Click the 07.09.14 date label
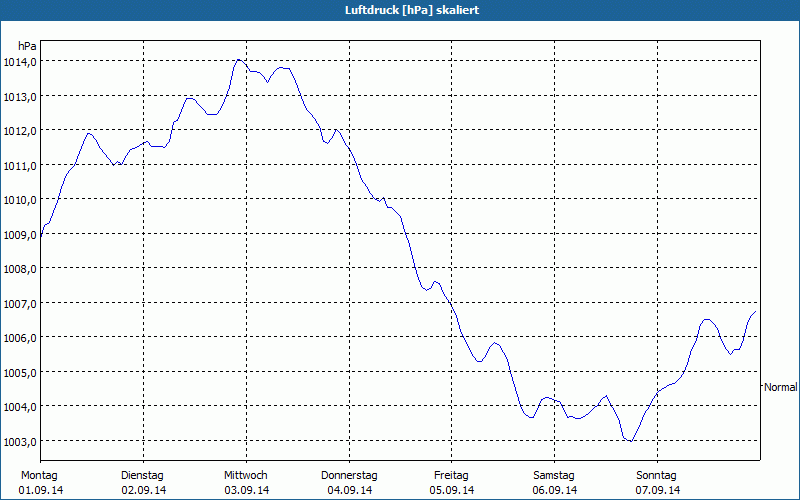Viewport: 800px width, 500px height. [x=658, y=490]
